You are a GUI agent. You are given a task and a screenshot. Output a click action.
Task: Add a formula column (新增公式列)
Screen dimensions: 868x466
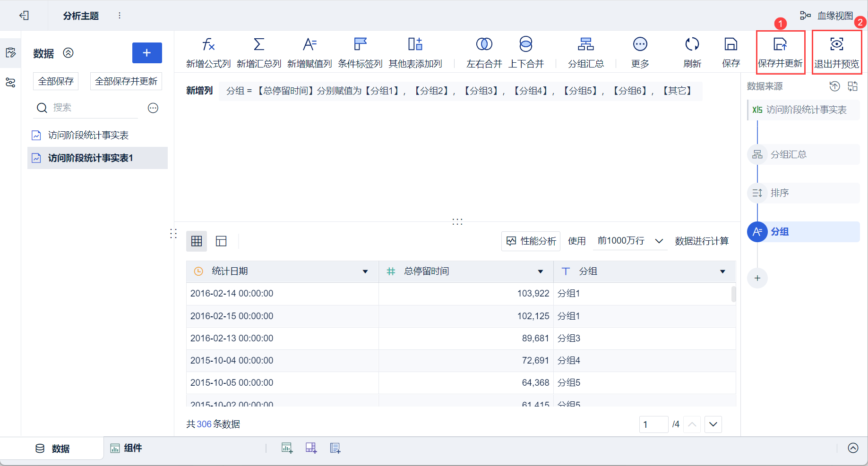pyautogui.click(x=208, y=53)
